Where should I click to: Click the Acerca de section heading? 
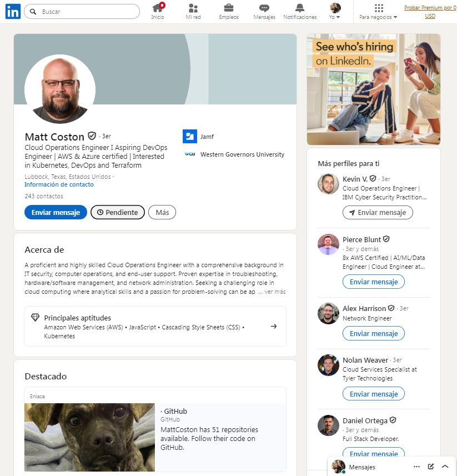[x=44, y=249]
